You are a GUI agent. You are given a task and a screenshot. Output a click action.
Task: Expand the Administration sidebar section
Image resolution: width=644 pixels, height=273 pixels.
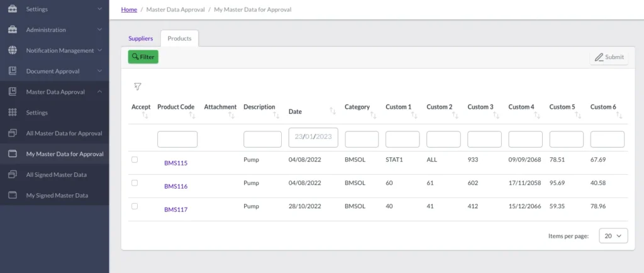[99, 30]
